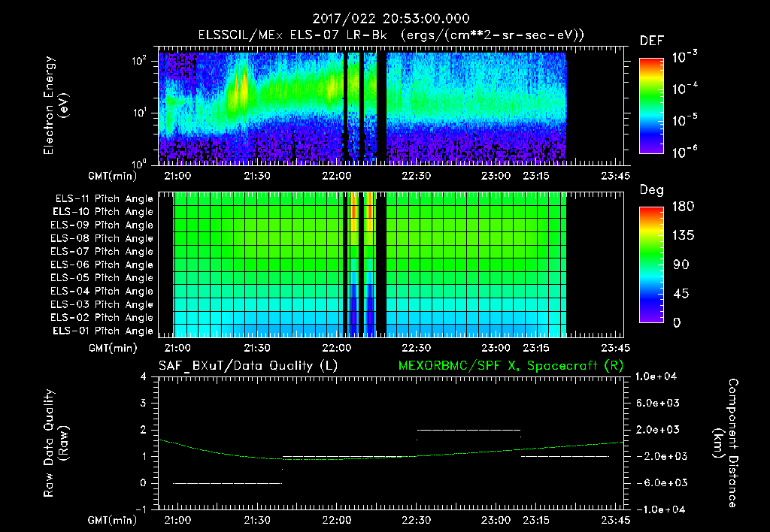Image resolution: width=770 pixels, height=532 pixels.
Task: Click the ELS-10 Pitch Angle label
Action: [103, 212]
